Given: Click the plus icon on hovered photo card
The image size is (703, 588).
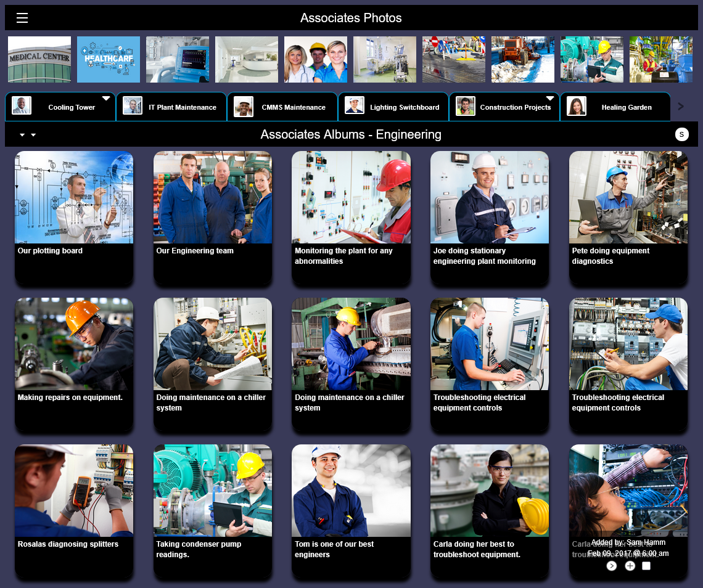Looking at the screenshot, I should pyautogui.click(x=630, y=566).
